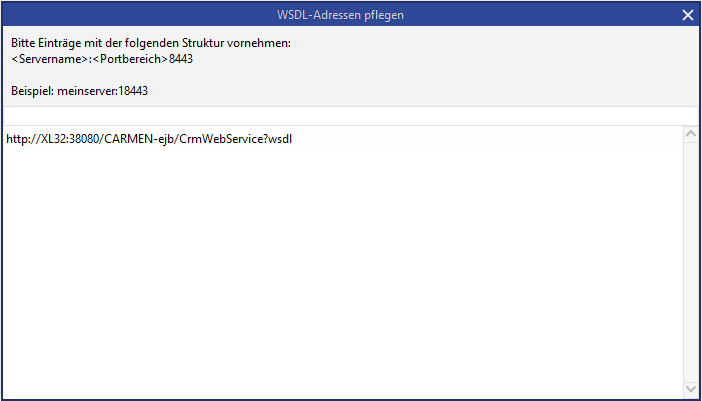Click the http prefix of the URL

click(16, 139)
